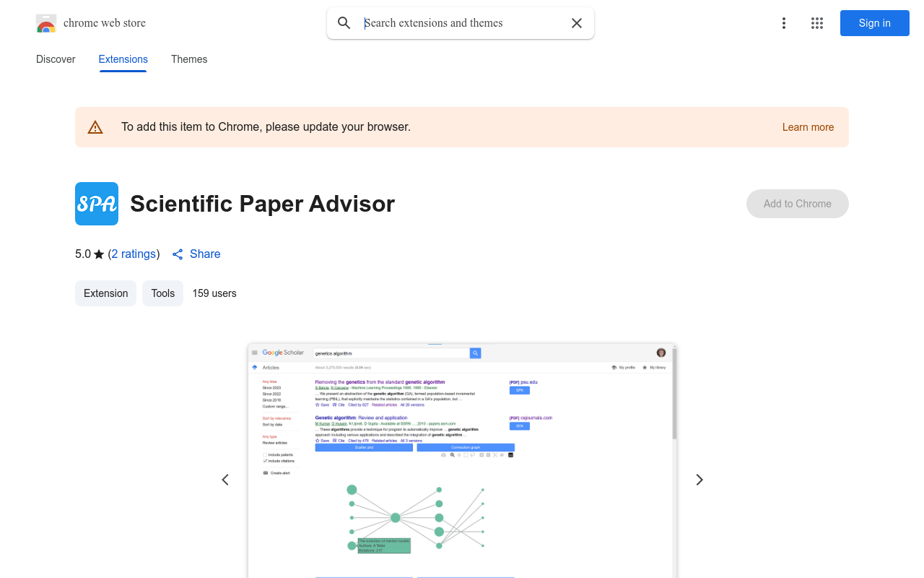Viewport: 924px width, 578px height.
Task: Clear the search box with the X icon
Action: tap(577, 23)
